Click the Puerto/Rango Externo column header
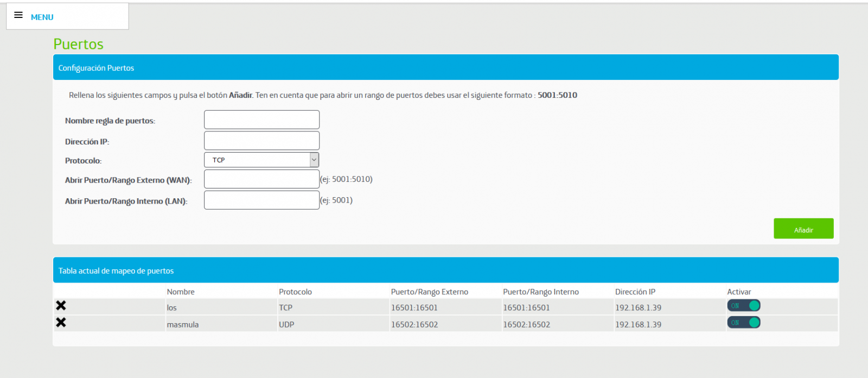The height and width of the screenshot is (378, 868). point(429,292)
